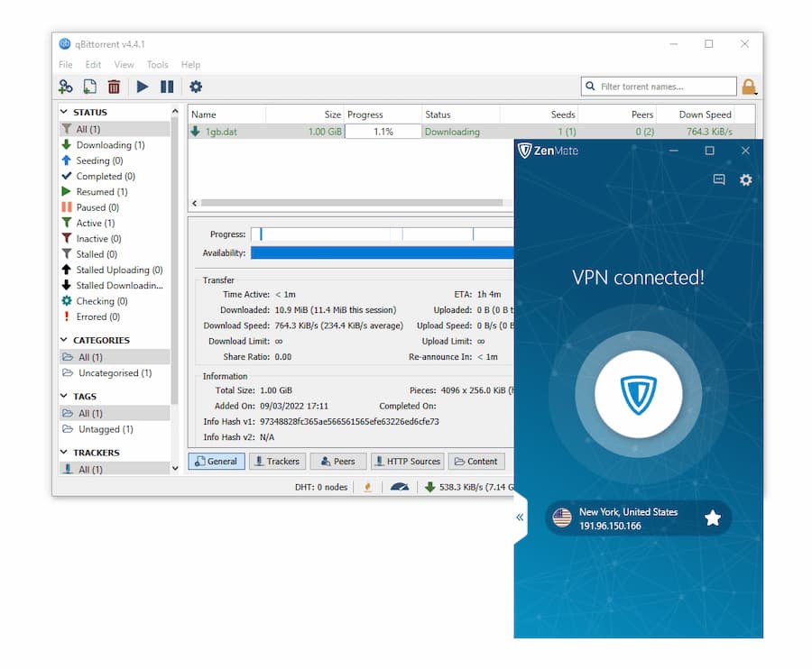Image resolution: width=812 pixels, height=669 pixels.
Task: Open the Tools menu
Action: (x=157, y=65)
